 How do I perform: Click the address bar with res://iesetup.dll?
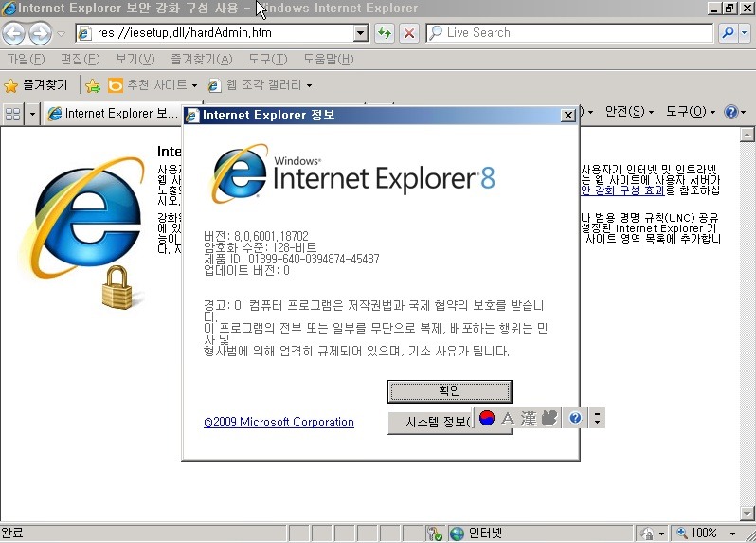pyautogui.click(x=215, y=33)
